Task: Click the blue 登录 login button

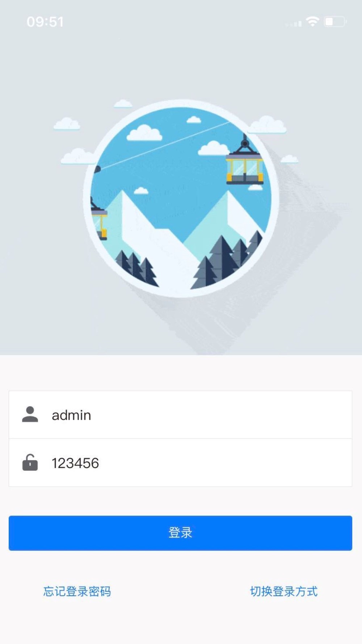Action: [180, 533]
